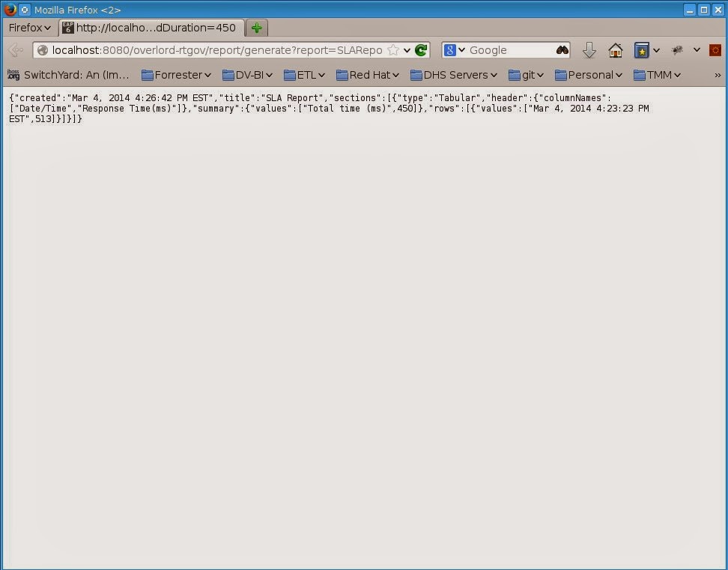Image resolution: width=728 pixels, height=570 pixels.
Task: Open the DV-BI bookmarks folder
Action: click(247, 75)
